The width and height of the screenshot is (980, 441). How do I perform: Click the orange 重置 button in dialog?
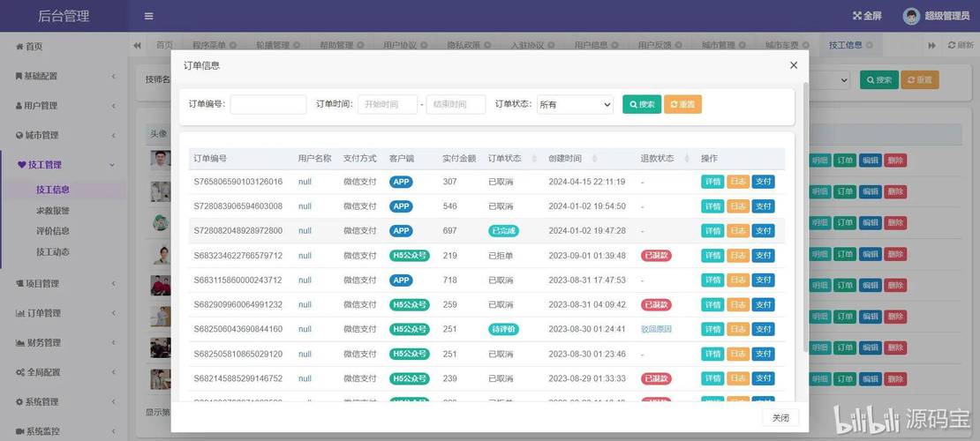point(682,104)
